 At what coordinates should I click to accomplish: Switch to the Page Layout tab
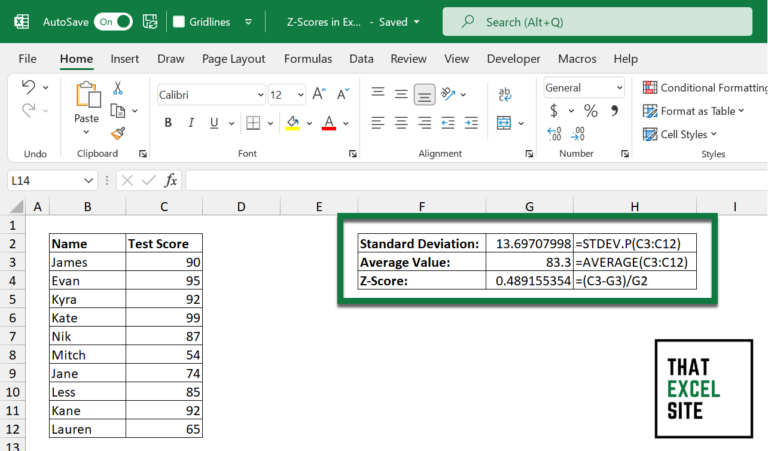click(x=233, y=59)
